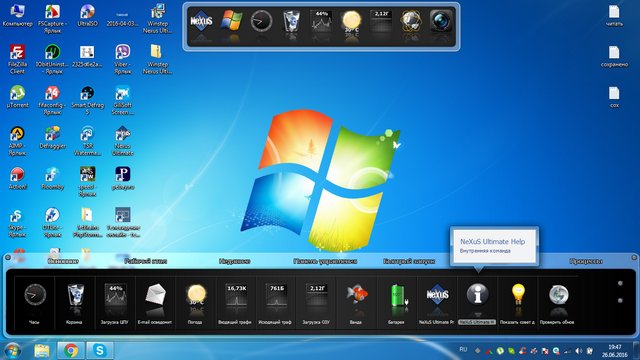Select the сохранено file on the desktop
Viewport: 640px width, 360px height.
click(614, 57)
